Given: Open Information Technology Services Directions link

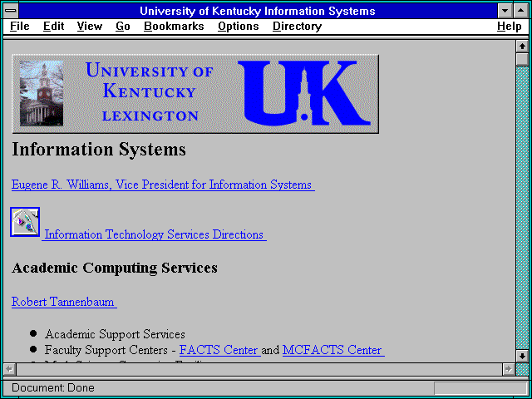Looking at the screenshot, I should [154, 234].
